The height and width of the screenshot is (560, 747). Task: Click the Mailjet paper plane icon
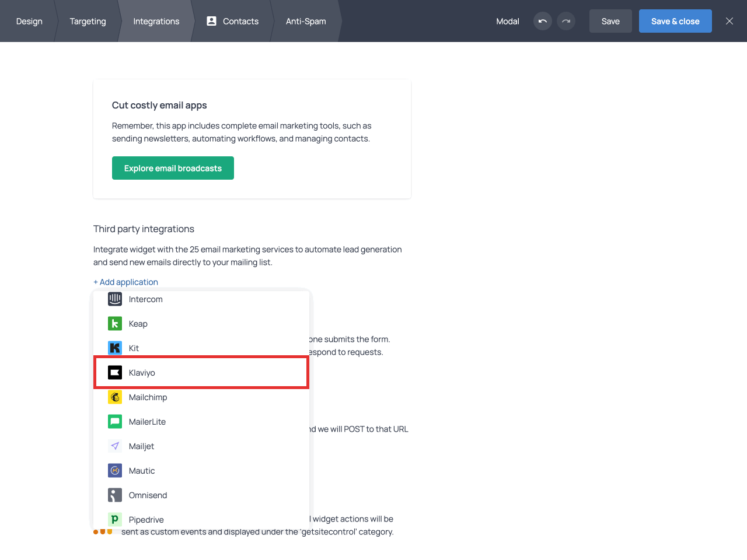(115, 446)
